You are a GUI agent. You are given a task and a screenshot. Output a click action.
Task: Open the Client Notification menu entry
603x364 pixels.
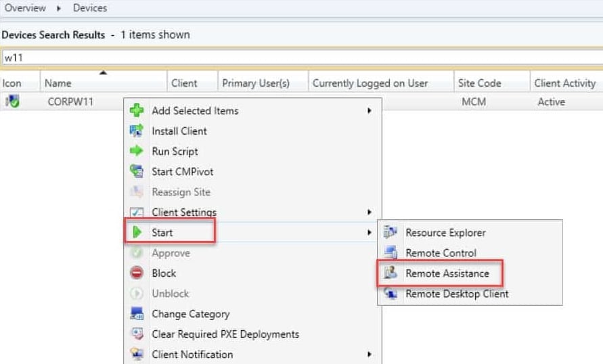point(252,355)
